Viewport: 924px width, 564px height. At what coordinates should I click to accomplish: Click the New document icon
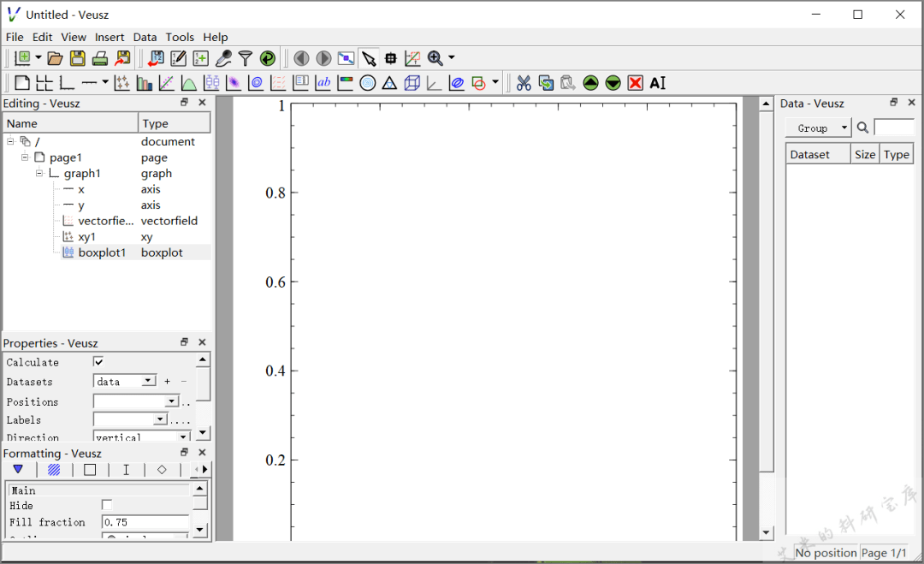click(x=22, y=57)
